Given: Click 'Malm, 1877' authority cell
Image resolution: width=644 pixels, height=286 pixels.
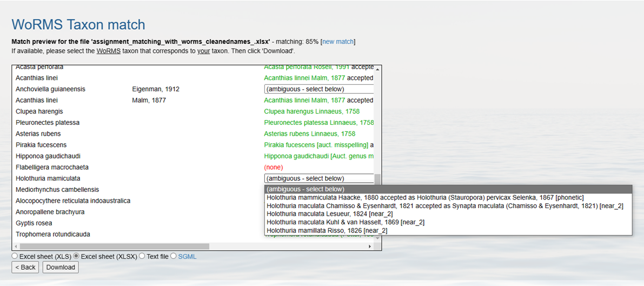Looking at the screenshot, I should click(x=149, y=100).
